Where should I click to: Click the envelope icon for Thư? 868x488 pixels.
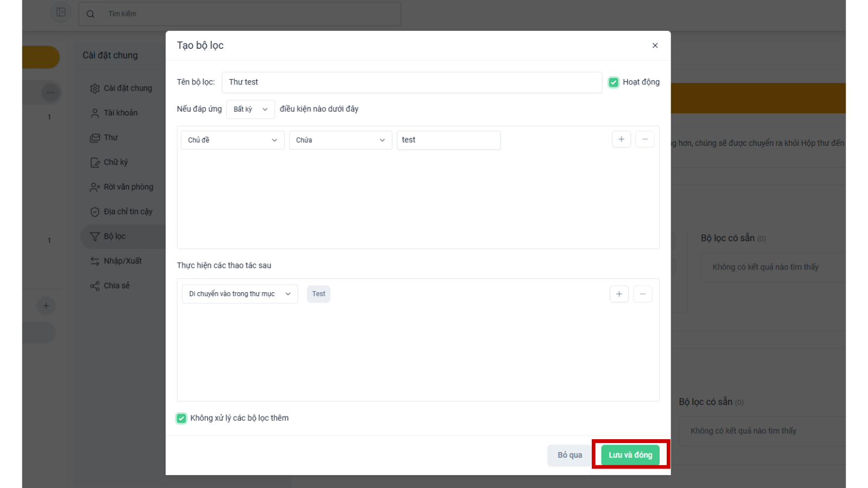point(95,138)
